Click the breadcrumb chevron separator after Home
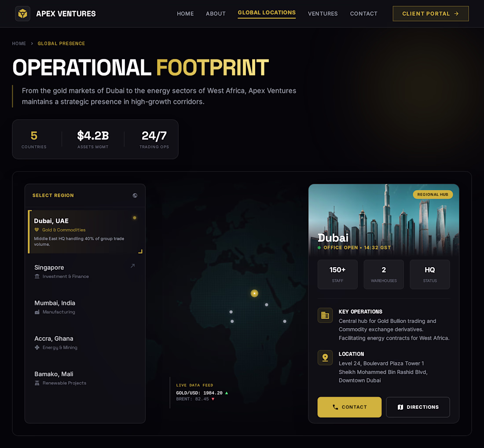Image resolution: width=484 pixels, height=448 pixels. (x=32, y=44)
